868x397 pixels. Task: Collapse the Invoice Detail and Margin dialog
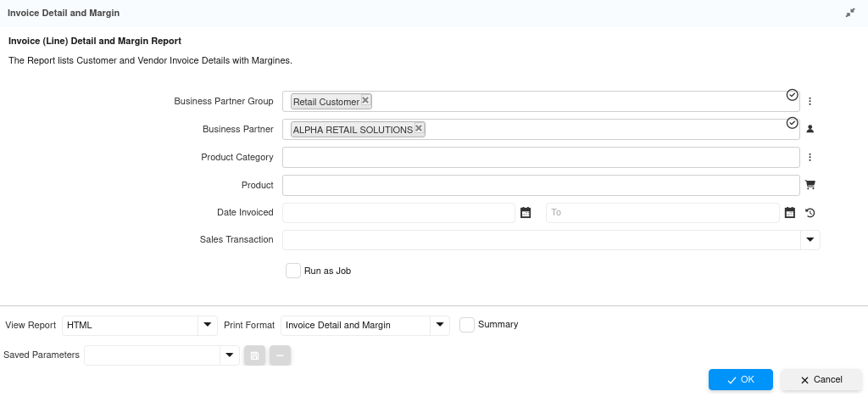[850, 13]
